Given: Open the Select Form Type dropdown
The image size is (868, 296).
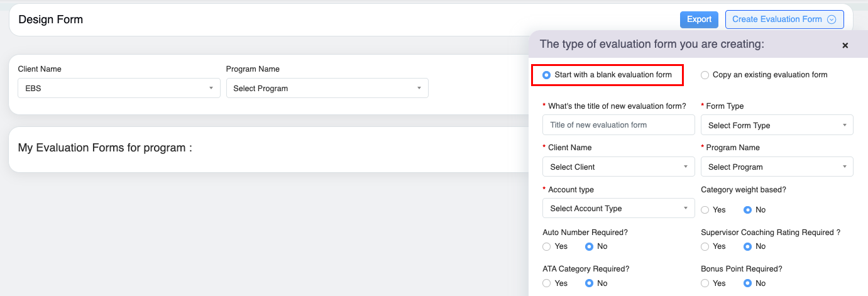Looking at the screenshot, I should 777,125.
